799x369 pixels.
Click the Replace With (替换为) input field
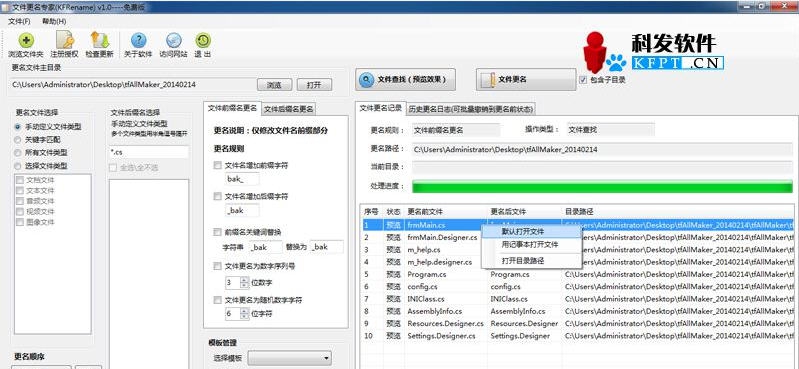pos(327,247)
